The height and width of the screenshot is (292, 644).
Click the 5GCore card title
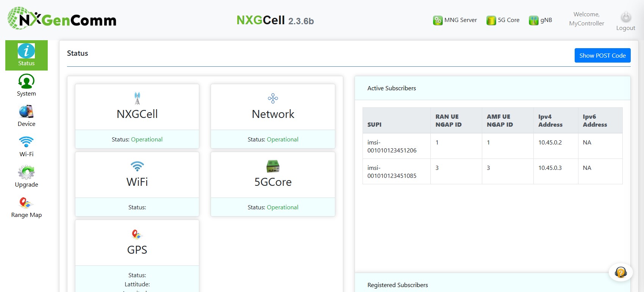pyautogui.click(x=273, y=182)
